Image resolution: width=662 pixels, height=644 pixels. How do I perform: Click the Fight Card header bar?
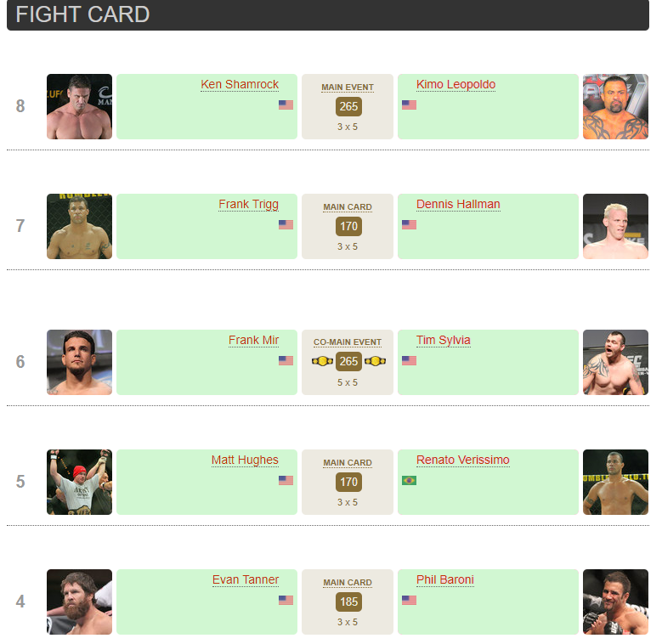[x=328, y=15]
